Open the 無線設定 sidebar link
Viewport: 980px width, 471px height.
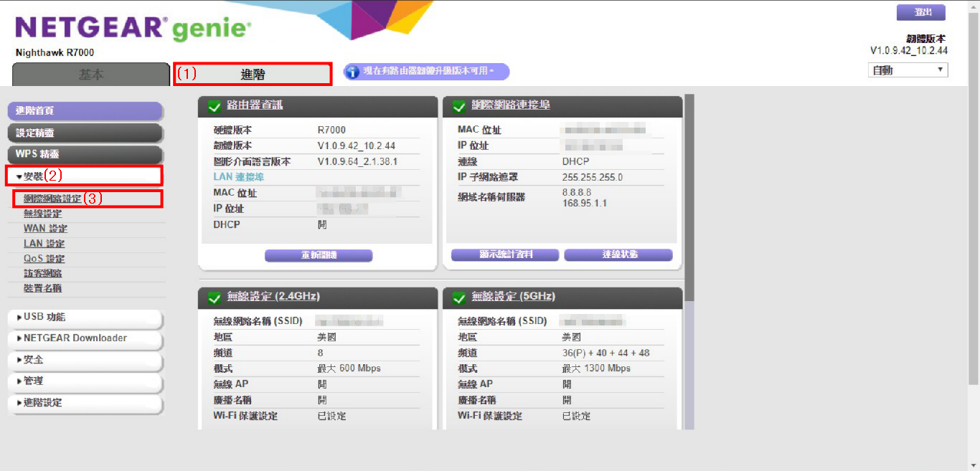point(43,214)
